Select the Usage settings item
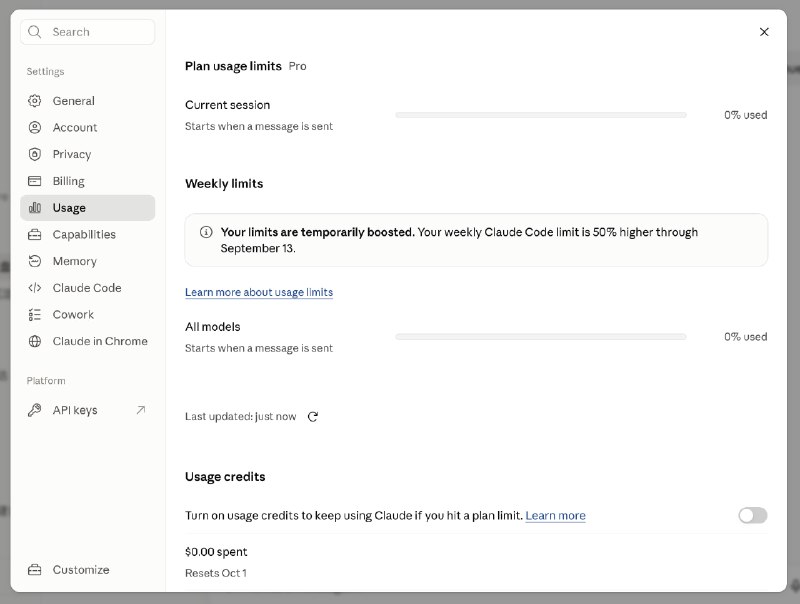 [x=88, y=208]
